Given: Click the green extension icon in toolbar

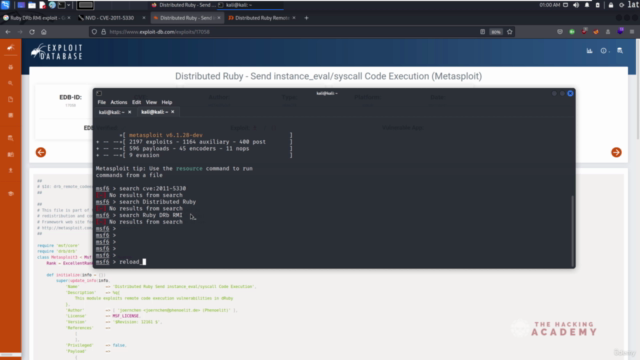Looking at the screenshot, I should 572,32.
